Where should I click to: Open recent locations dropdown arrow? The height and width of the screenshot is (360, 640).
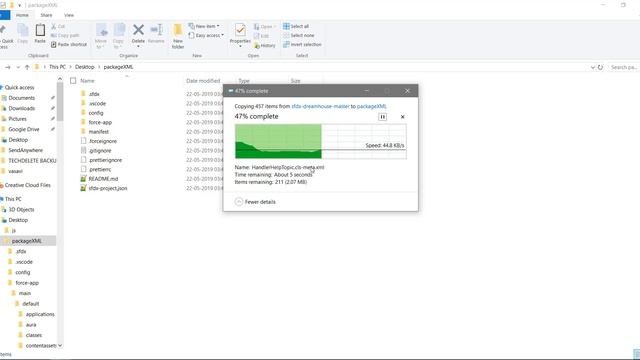tap(18, 67)
